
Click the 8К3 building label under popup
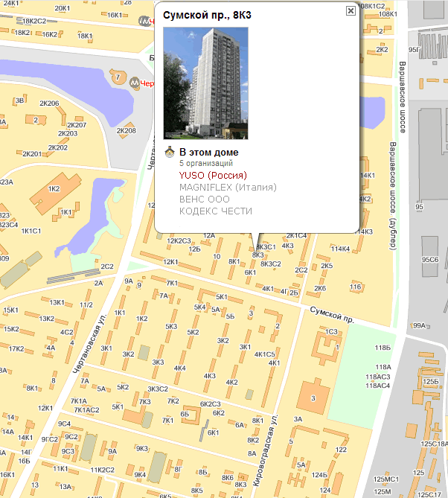258,255
